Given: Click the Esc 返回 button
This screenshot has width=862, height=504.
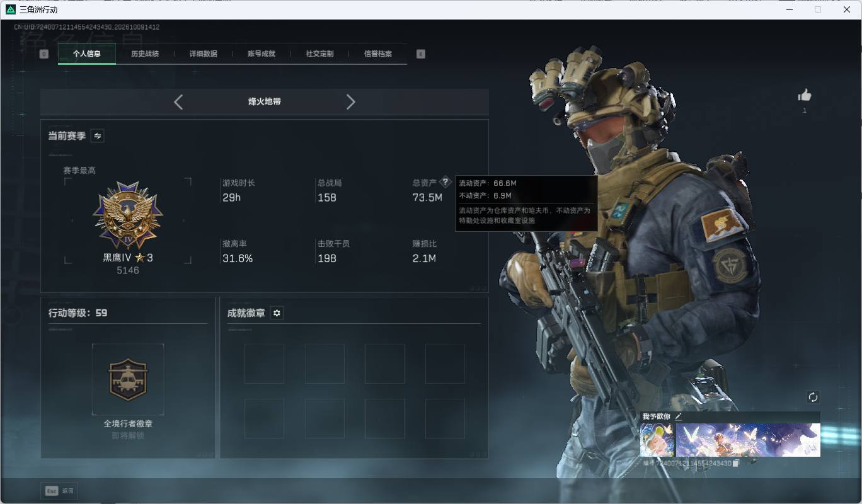Looking at the screenshot, I should [60, 491].
